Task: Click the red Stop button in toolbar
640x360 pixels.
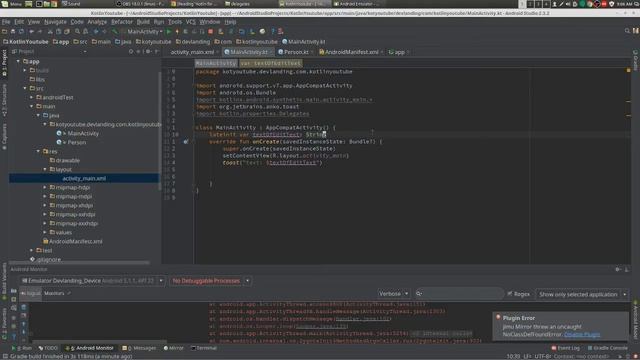Action: [211, 31]
